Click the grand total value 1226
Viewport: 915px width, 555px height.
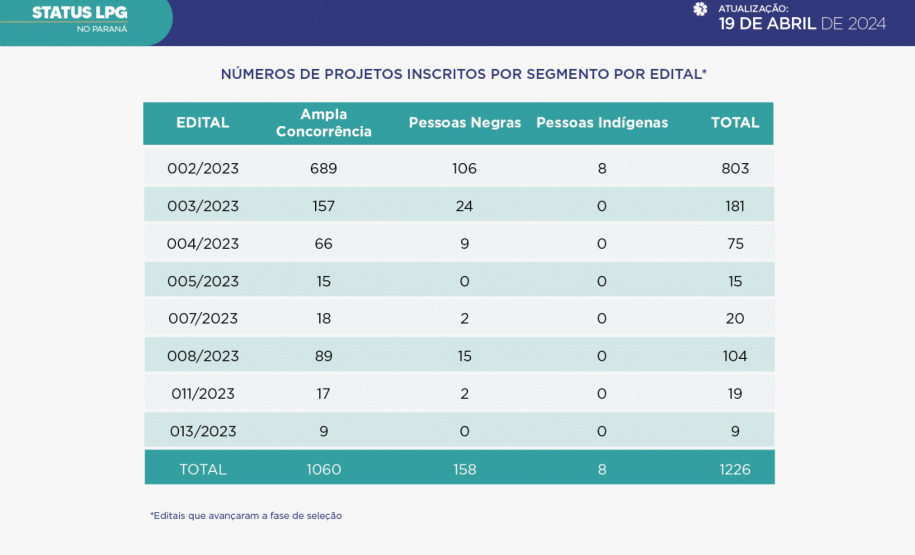[x=735, y=469]
